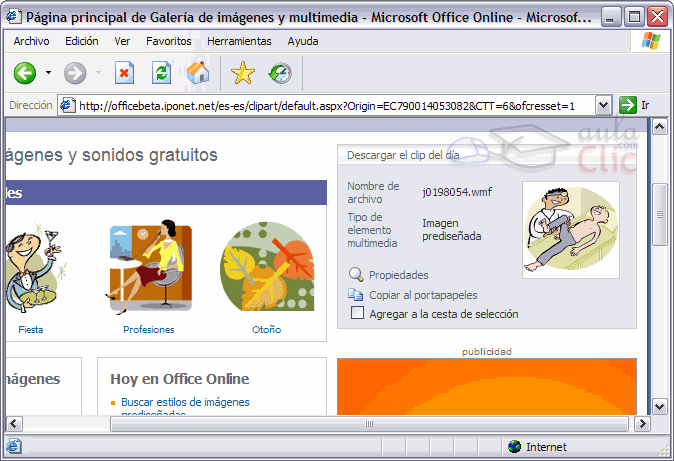Screen dimensions: 674x461
Task: Click in the address URL field
Action: (x=330, y=105)
